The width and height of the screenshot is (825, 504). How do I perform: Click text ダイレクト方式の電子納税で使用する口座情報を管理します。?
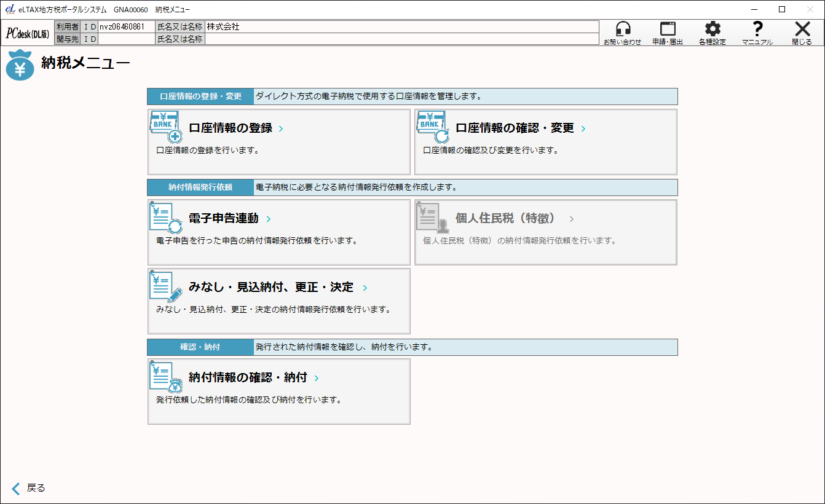(368, 96)
